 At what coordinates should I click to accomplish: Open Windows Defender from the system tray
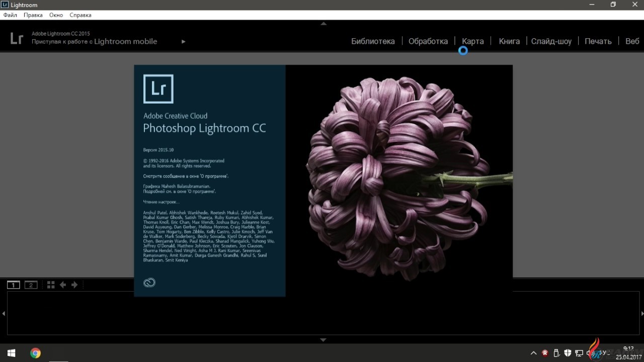pos(568,353)
